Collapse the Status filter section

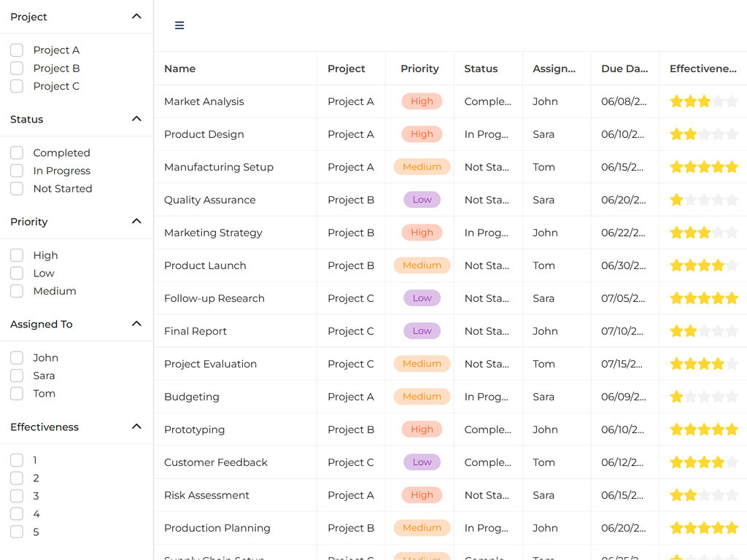coord(136,119)
